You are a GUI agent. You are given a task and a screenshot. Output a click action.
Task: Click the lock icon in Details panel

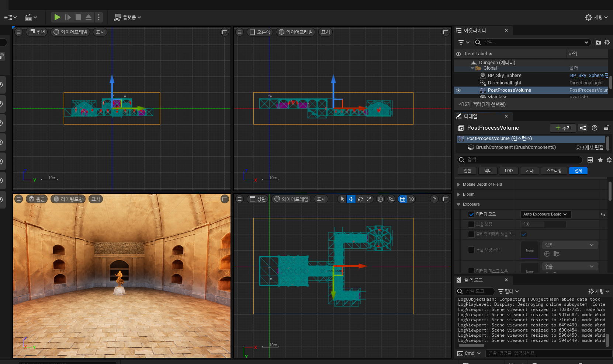coord(606,128)
